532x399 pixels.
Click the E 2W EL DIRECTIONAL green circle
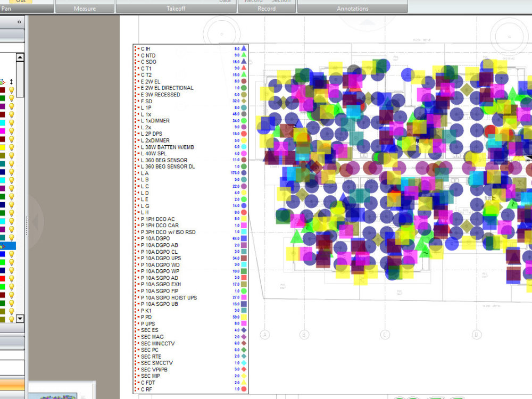coord(244,88)
